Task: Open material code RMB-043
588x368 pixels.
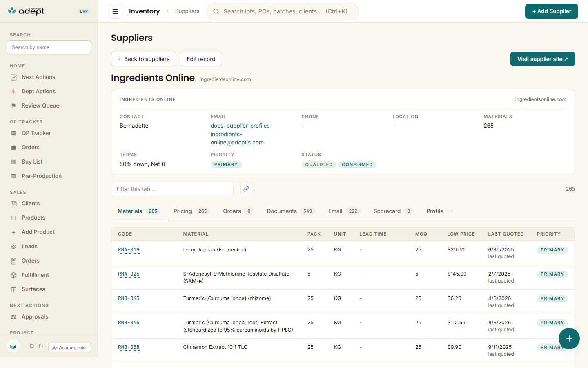Action: [x=129, y=298]
